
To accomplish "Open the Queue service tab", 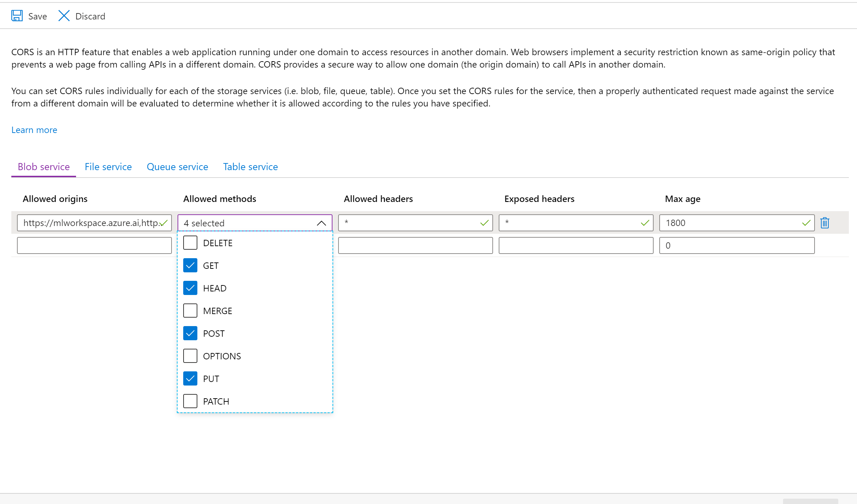I will (177, 167).
